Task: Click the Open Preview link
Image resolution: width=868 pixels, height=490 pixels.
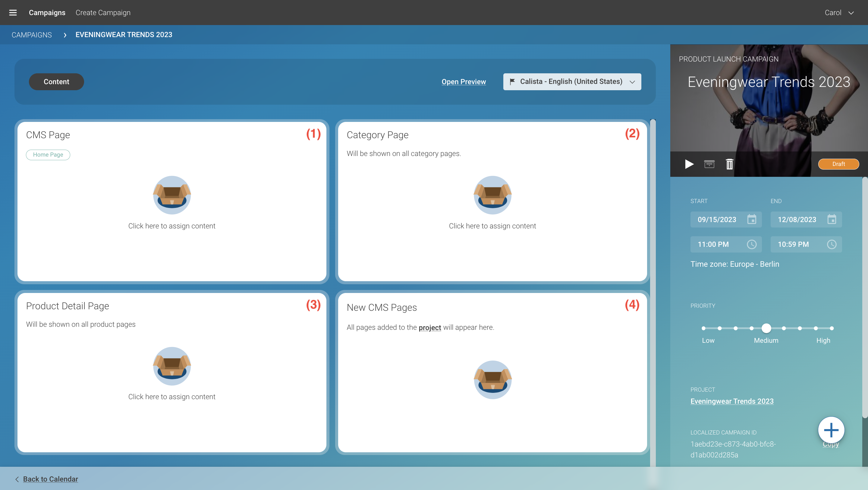Action: point(463,81)
